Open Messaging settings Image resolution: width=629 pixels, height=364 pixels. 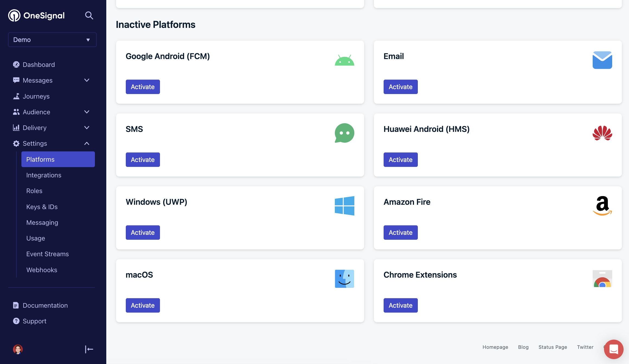click(42, 222)
